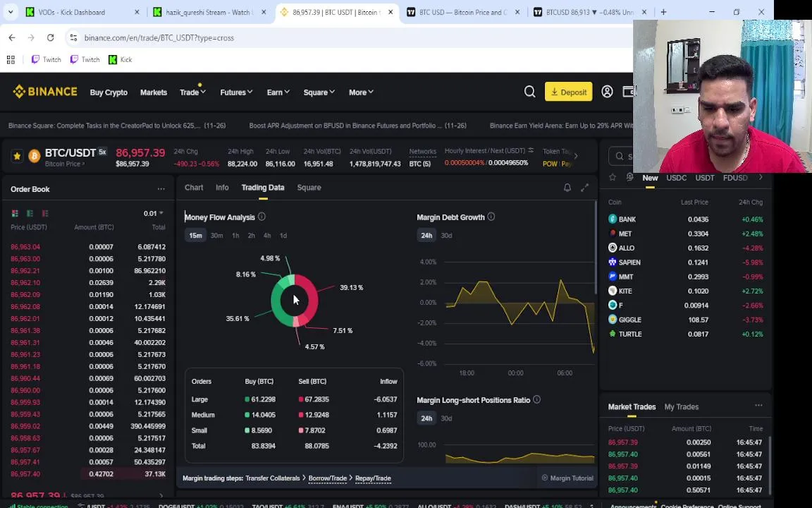Open Margin Long-short Positions Ratio info icon
The width and height of the screenshot is (812, 508).
click(x=536, y=399)
